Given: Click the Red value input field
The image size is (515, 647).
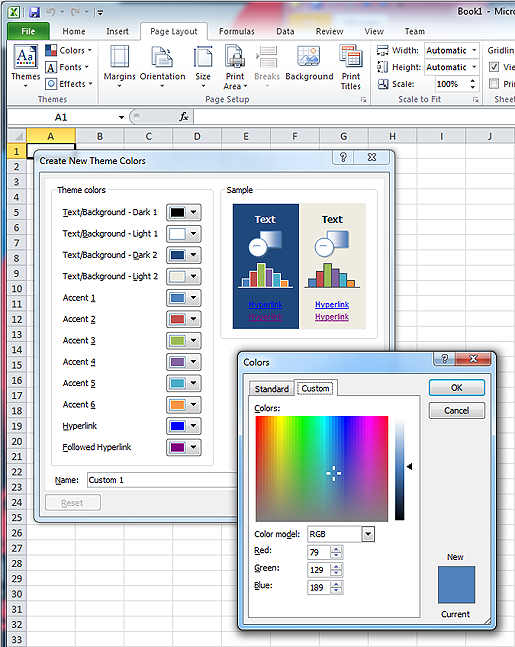Looking at the screenshot, I should [319, 552].
